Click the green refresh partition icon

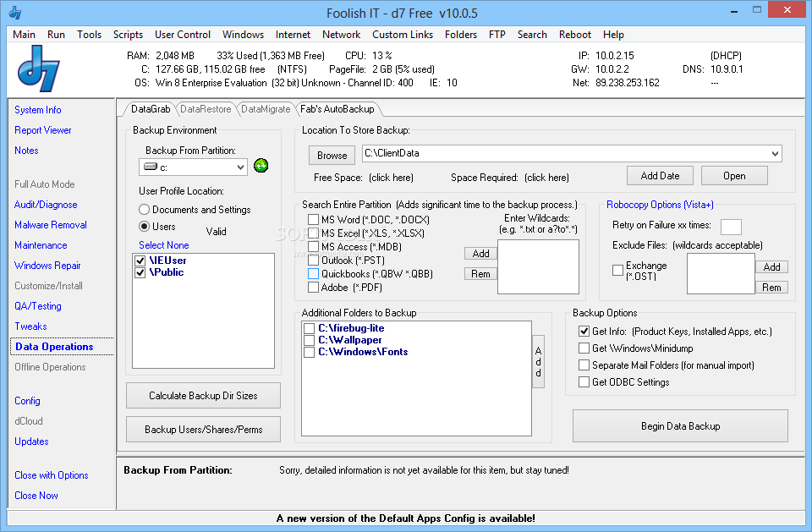click(x=261, y=166)
